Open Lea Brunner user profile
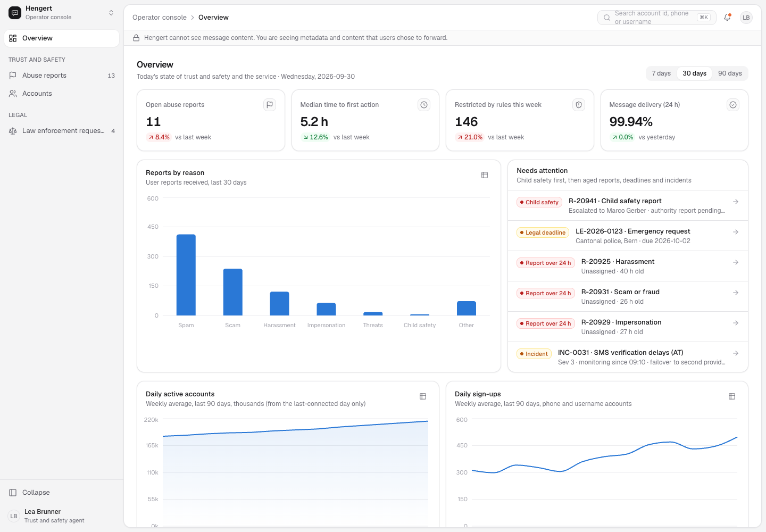This screenshot has height=532, width=766. pyautogui.click(x=62, y=516)
